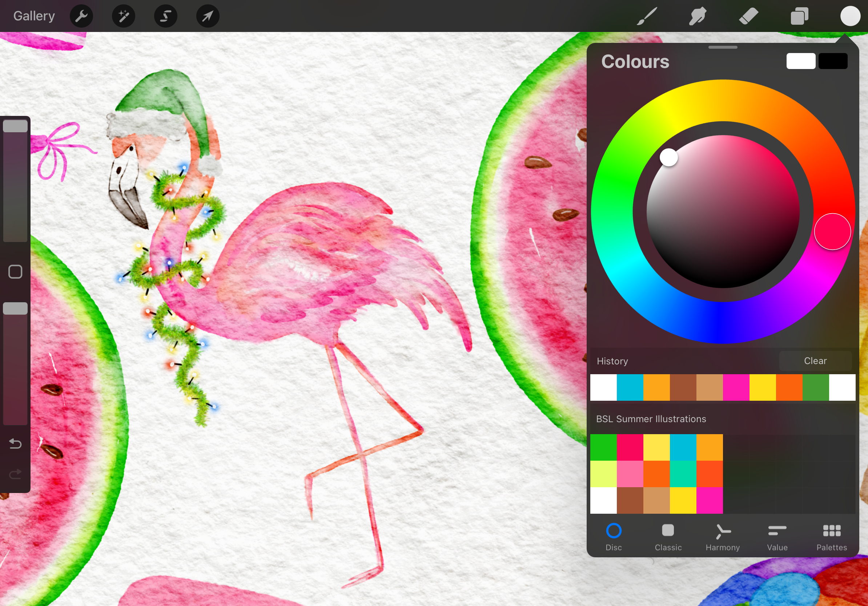Return to the Gallery
Viewport: 868px width, 606px height.
(x=34, y=16)
